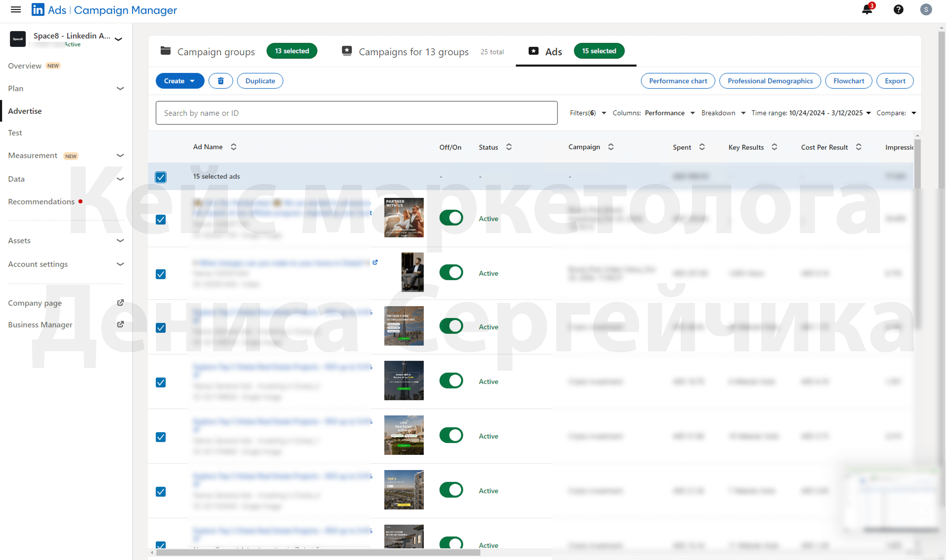
Task: Click the Duplicate button
Action: click(260, 81)
